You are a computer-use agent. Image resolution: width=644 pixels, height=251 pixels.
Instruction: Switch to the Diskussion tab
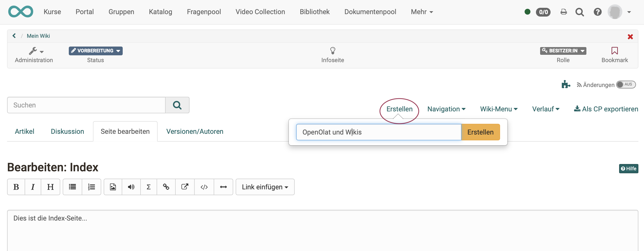point(67,131)
